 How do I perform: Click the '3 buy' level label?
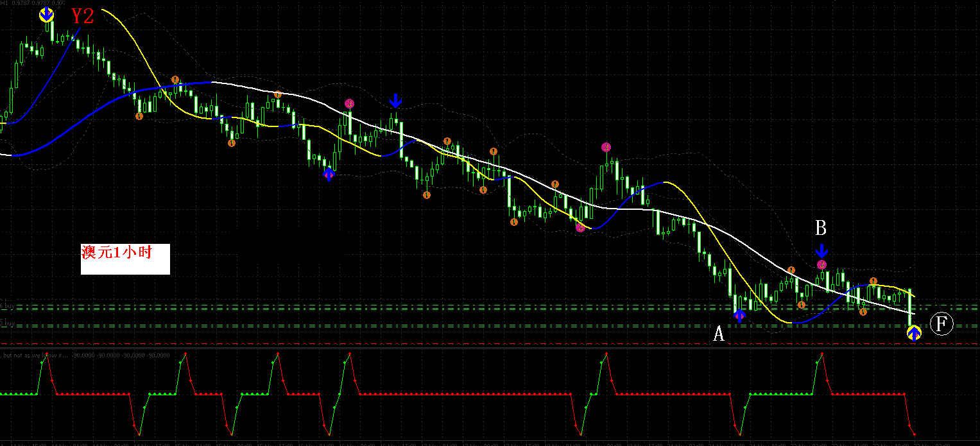[7, 323]
